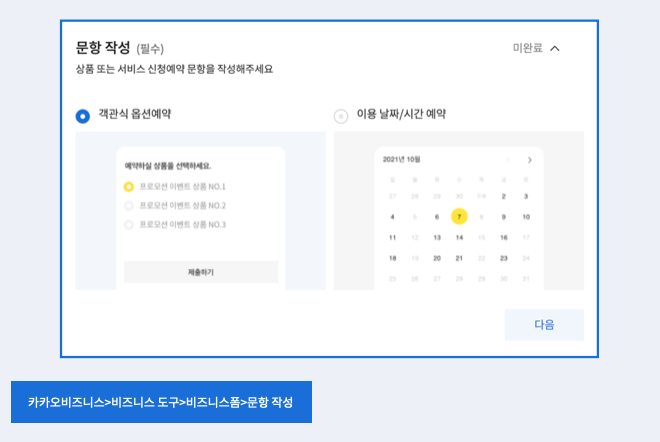This screenshot has height=442, width=660.
Task: Click the 제출하기 button in preview
Action: (x=201, y=272)
